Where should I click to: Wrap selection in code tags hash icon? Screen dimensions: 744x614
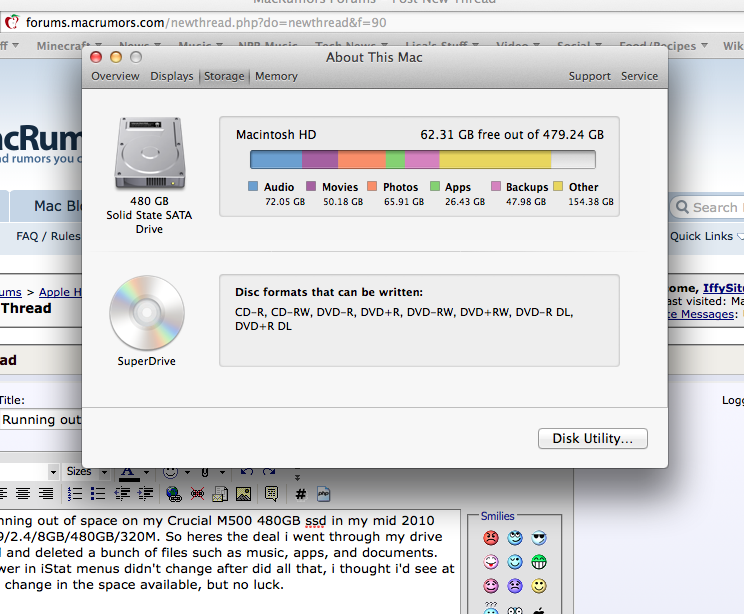pyautogui.click(x=301, y=494)
